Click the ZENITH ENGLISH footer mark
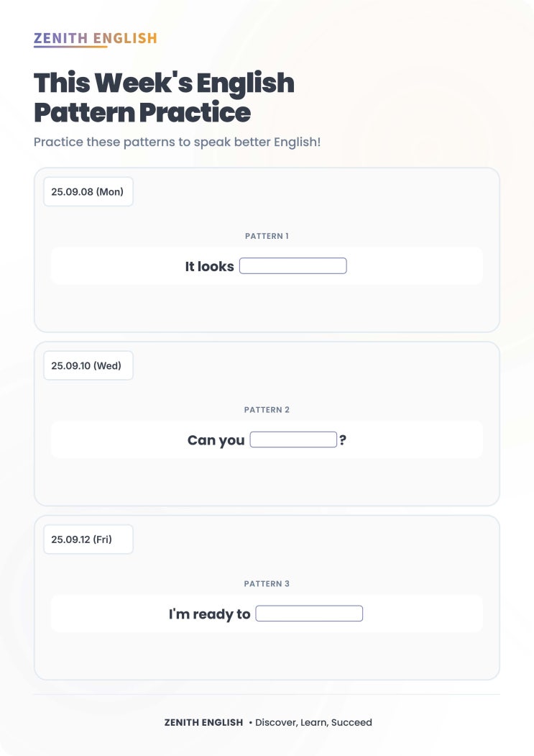This screenshot has height=756, width=534. (204, 722)
